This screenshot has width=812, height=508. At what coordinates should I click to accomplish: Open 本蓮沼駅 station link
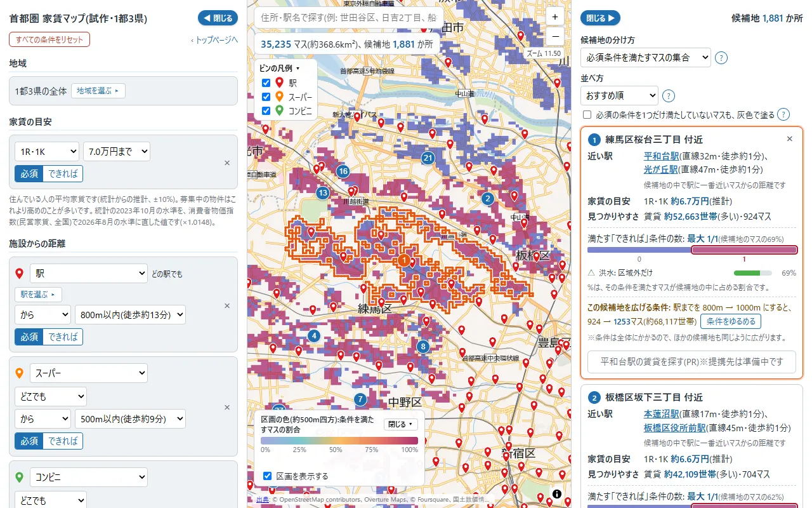pos(662,414)
